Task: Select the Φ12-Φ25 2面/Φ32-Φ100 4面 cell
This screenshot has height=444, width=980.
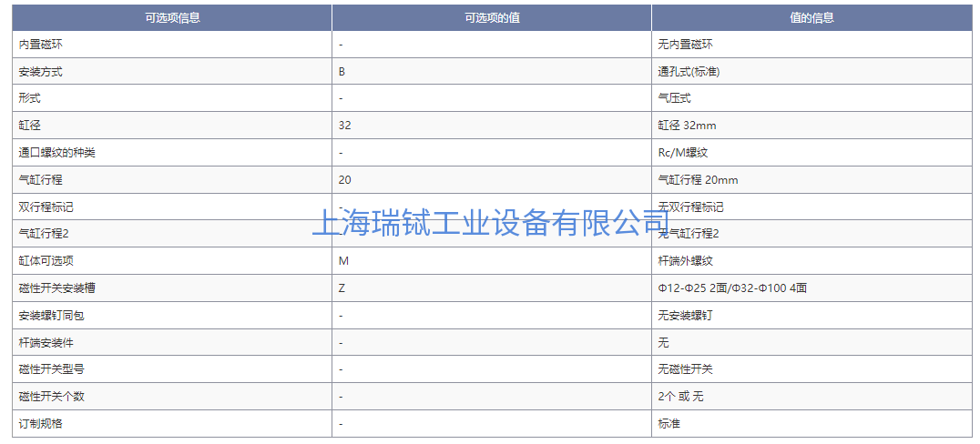Action: pyautogui.click(x=732, y=288)
